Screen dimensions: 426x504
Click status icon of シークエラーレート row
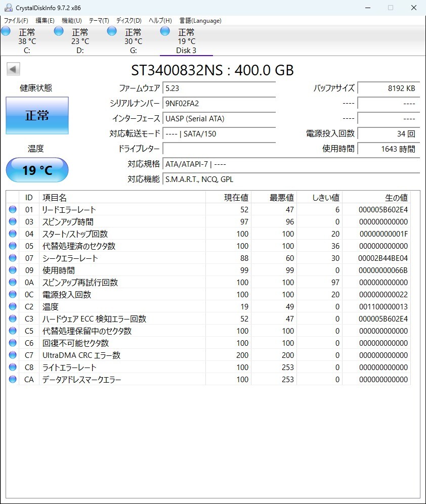tap(13, 258)
